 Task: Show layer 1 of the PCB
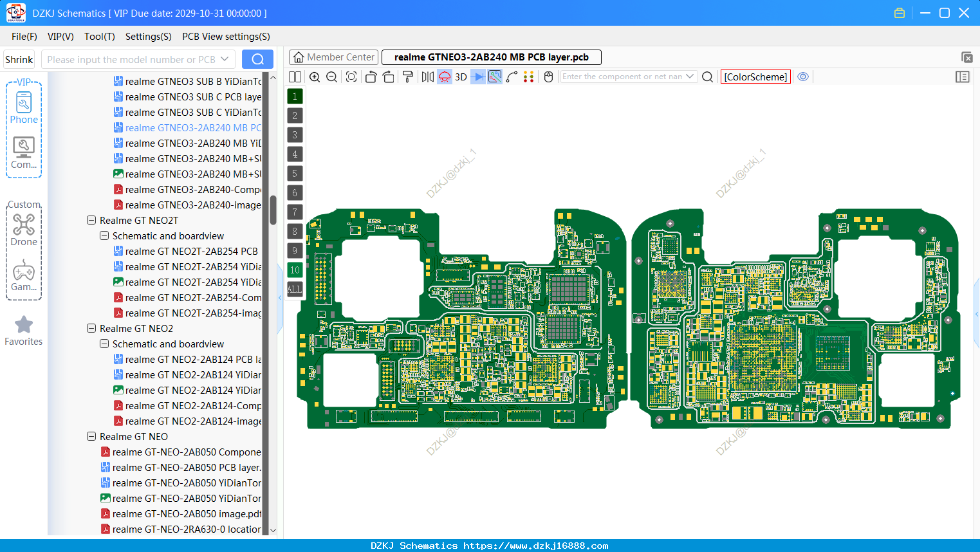click(x=295, y=96)
